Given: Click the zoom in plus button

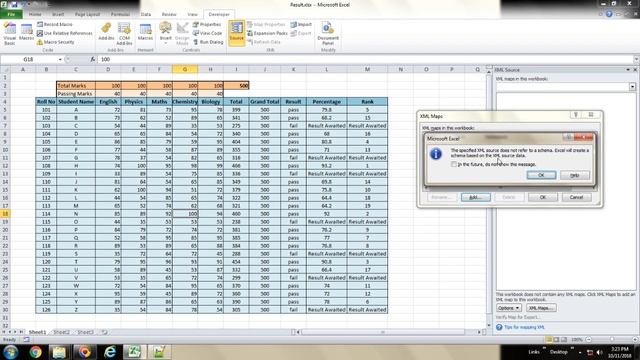Looking at the screenshot, I should tap(635, 340).
